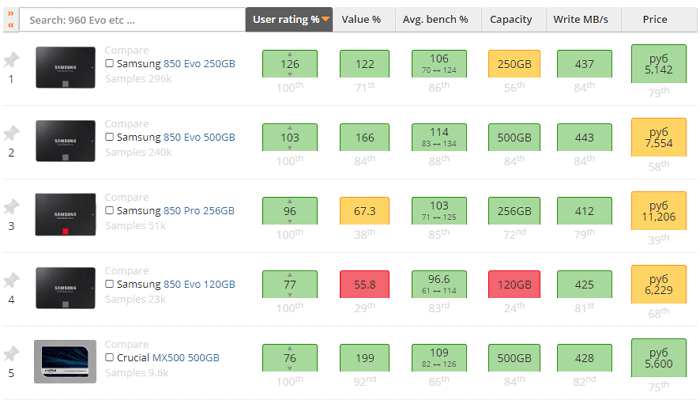Click the 5,142 rub price box

click(x=658, y=64)
